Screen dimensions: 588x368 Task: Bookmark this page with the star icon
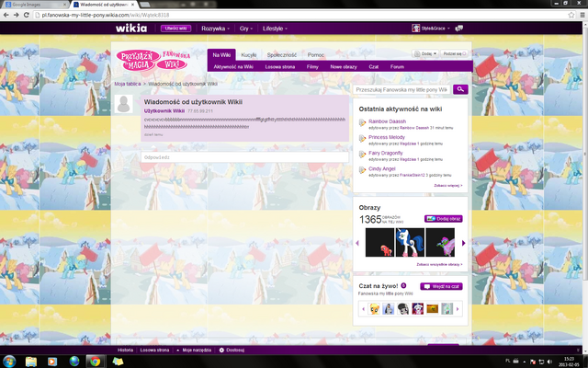(x=571, y=15)
